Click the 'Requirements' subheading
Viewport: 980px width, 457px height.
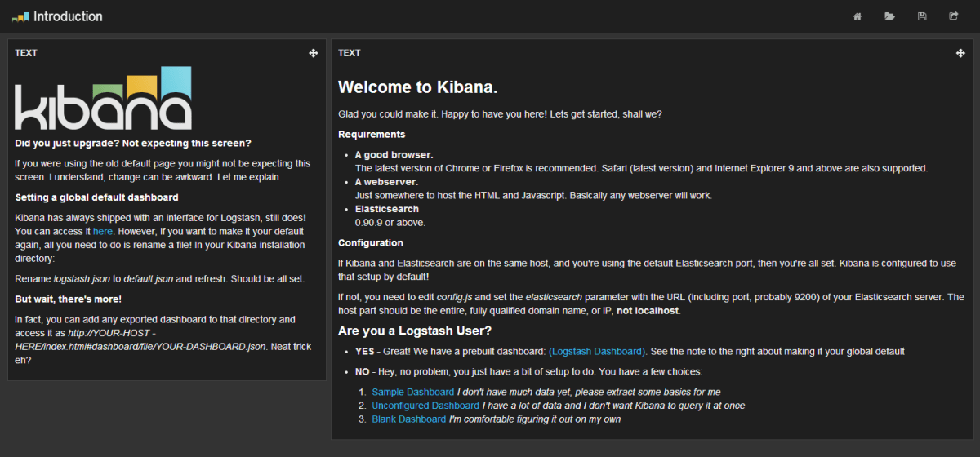(x=372, y=134)
